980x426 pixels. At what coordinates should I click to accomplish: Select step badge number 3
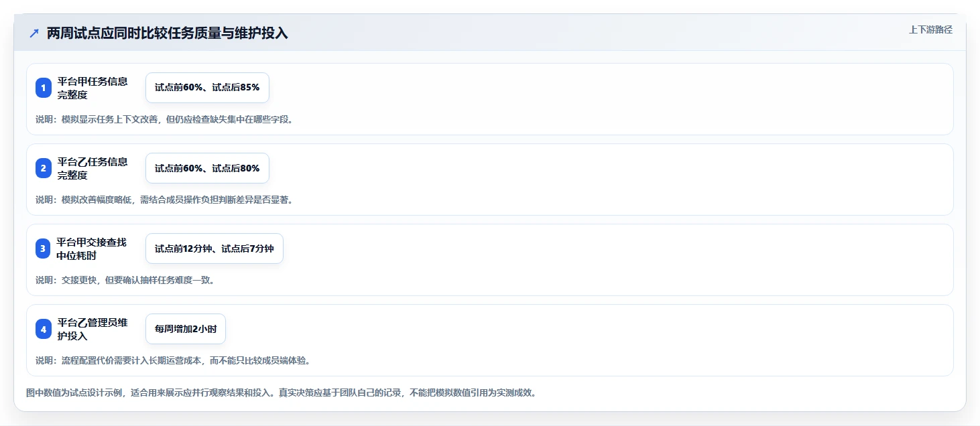(x=44, y=248)
